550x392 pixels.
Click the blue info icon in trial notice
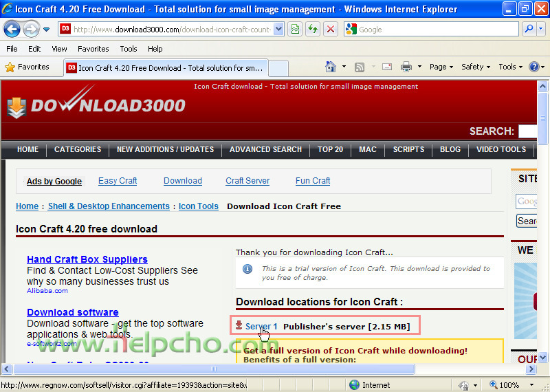coord(247,269)
